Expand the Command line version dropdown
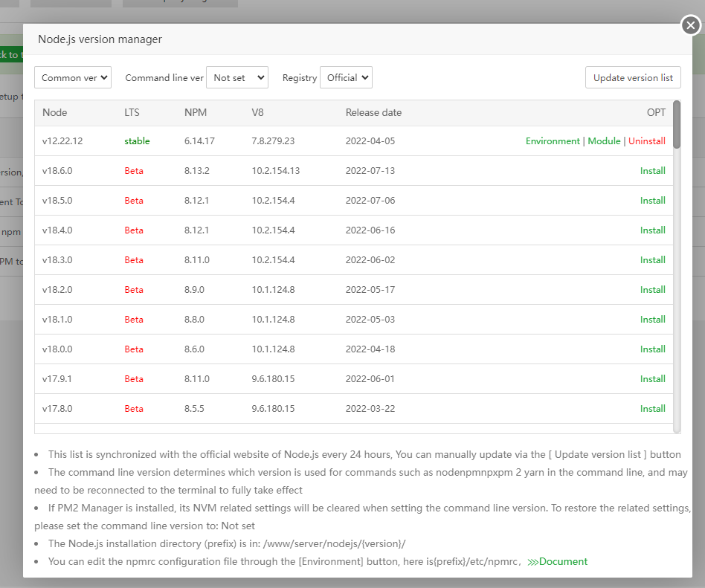This screenshot has width=705, height=588. click(236, 77)
